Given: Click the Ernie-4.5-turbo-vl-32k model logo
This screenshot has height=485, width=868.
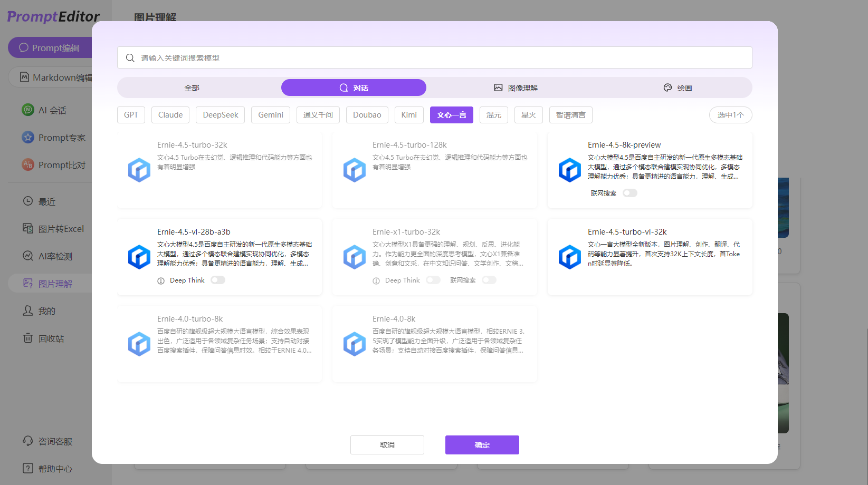Looking at the screenshot, I should point(569,257).
